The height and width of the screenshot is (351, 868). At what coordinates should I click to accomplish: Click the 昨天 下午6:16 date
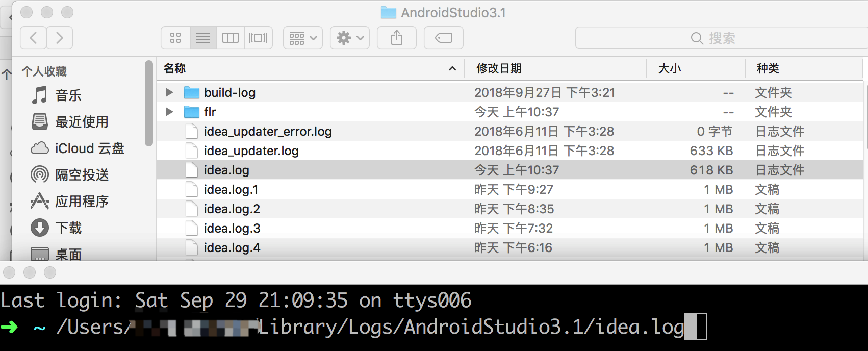(513, 247)
